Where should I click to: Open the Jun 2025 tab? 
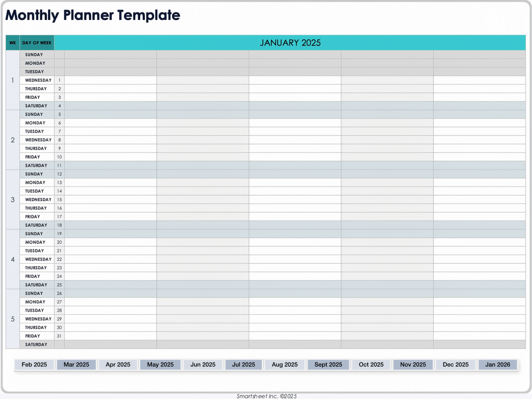click(x=203, y=364)
